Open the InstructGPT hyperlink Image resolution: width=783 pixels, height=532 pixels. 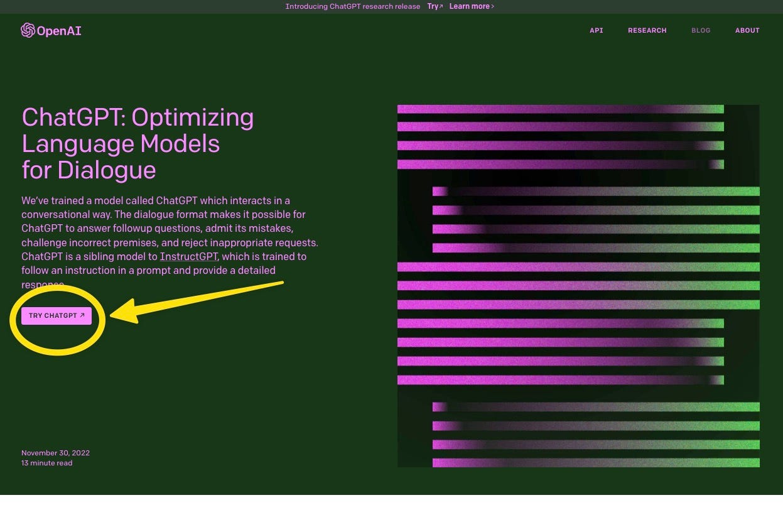point(189,256)
